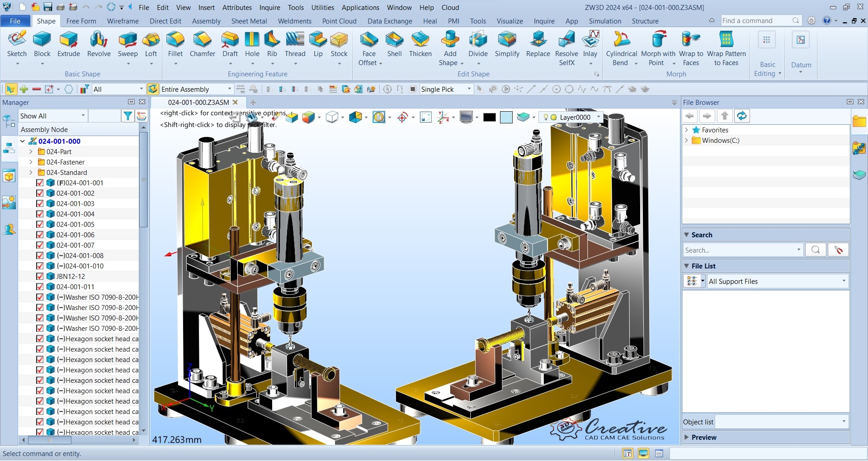Toggle checkbox for JBN12-12
This screenshot has width=868, height=461.
40,276
